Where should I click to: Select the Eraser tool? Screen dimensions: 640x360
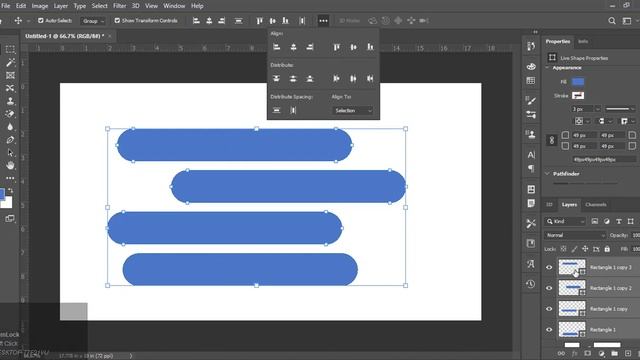[x=10, y=114]
